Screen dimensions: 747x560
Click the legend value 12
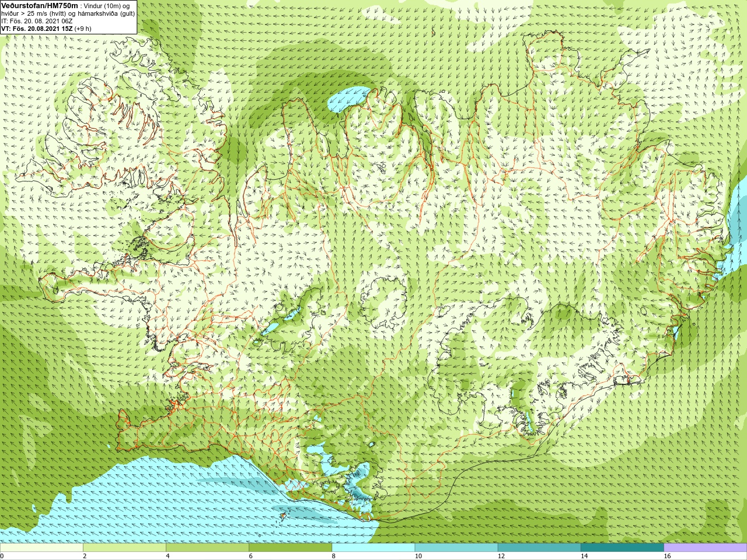[501, 556]
